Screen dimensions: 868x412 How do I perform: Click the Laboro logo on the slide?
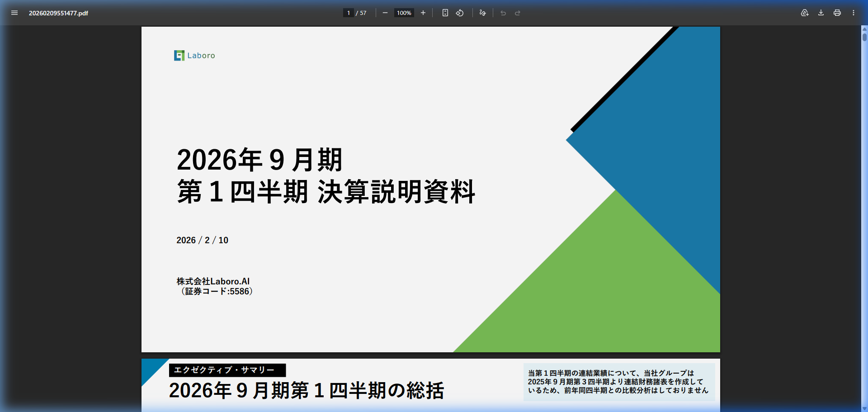pos(195,55)
